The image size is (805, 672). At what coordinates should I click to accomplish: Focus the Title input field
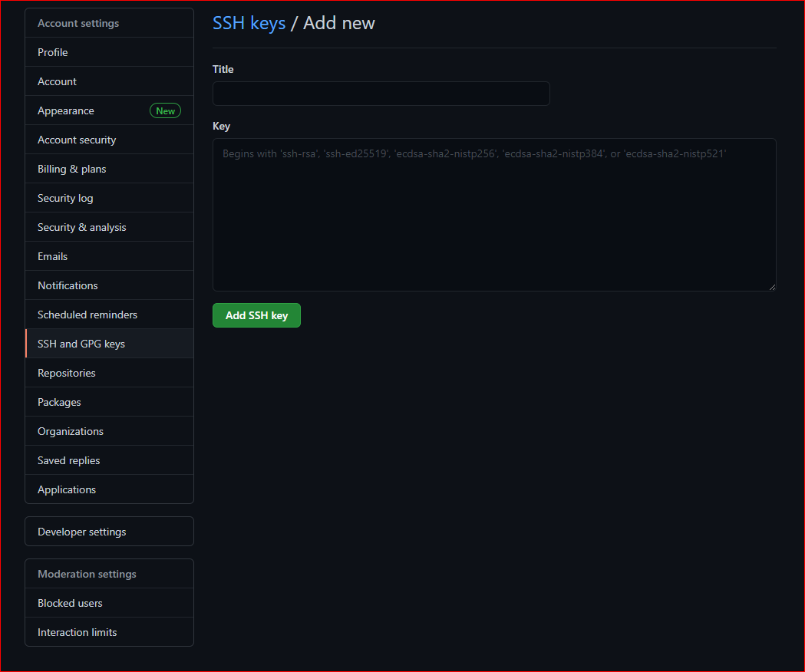pyautogui.click(x=381, y=94)
